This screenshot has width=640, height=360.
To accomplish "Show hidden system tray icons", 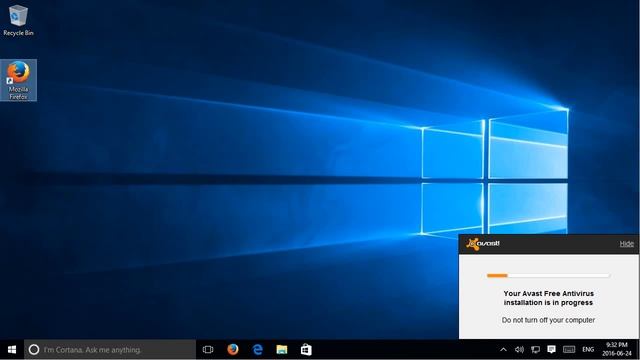I will 503,350.
